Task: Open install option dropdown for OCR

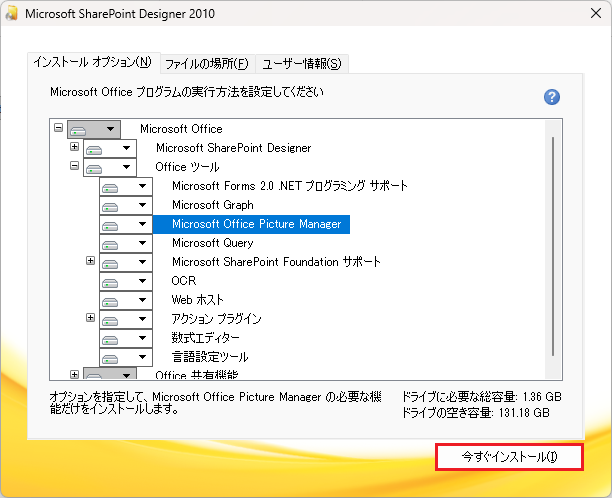Action: pos(141,281)
